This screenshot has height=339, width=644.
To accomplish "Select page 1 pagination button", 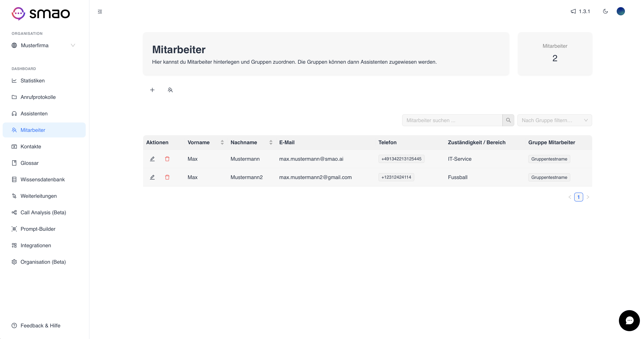I will click(579, 197).
